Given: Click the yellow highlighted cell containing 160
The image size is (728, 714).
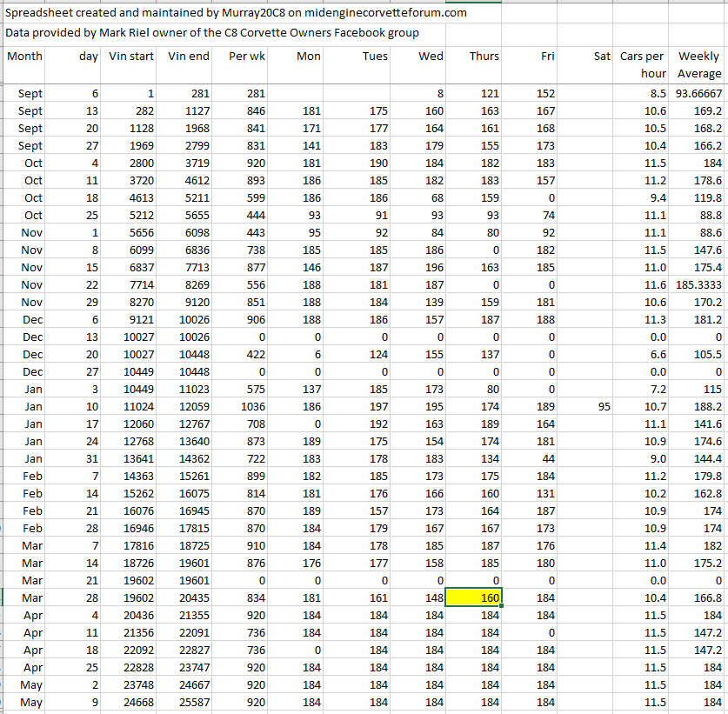Looking at the screenshot, I should click(474, 597).
